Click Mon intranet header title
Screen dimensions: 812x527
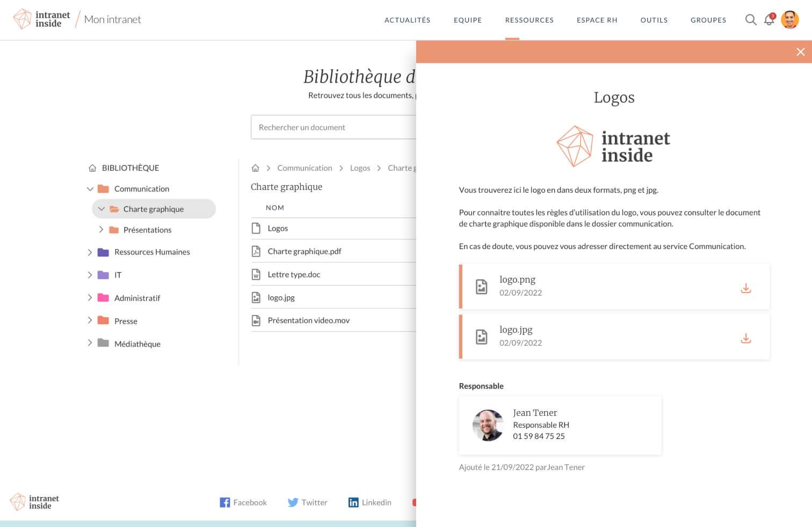[x=113, y=19]
